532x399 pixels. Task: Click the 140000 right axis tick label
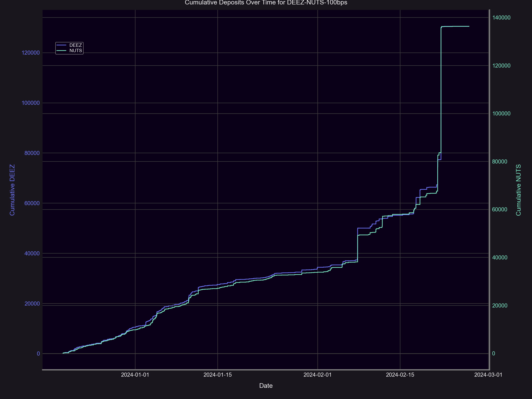(x=501, y=18)
